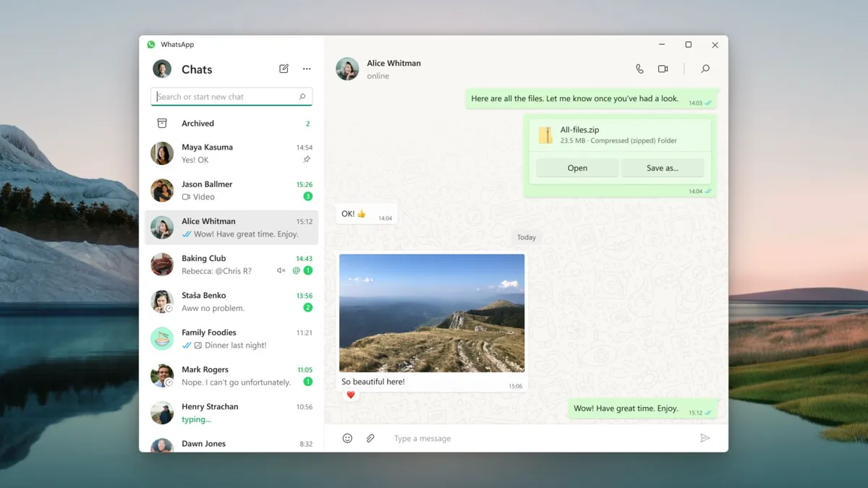This screenshot has height=488, width=868.
Task: Click the heart reaction under the photo
Action: pos(351,395)
